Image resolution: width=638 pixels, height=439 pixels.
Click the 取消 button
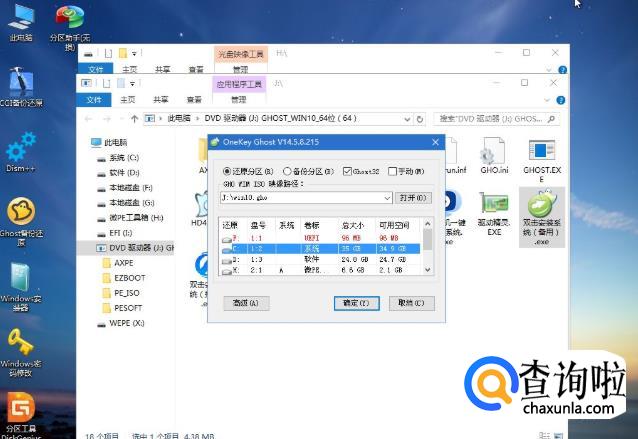pyautogui.click(x=411, y=303)
